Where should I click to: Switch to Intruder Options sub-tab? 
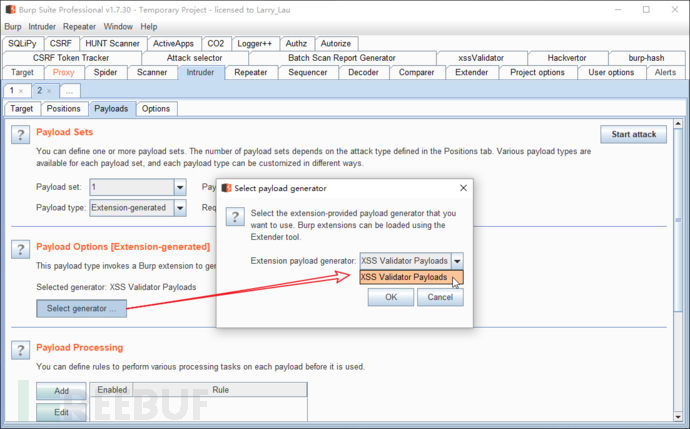point(156,109)
